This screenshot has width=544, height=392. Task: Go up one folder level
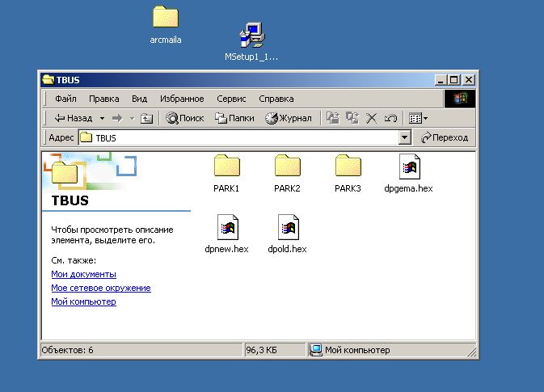(x=147, y=119)
